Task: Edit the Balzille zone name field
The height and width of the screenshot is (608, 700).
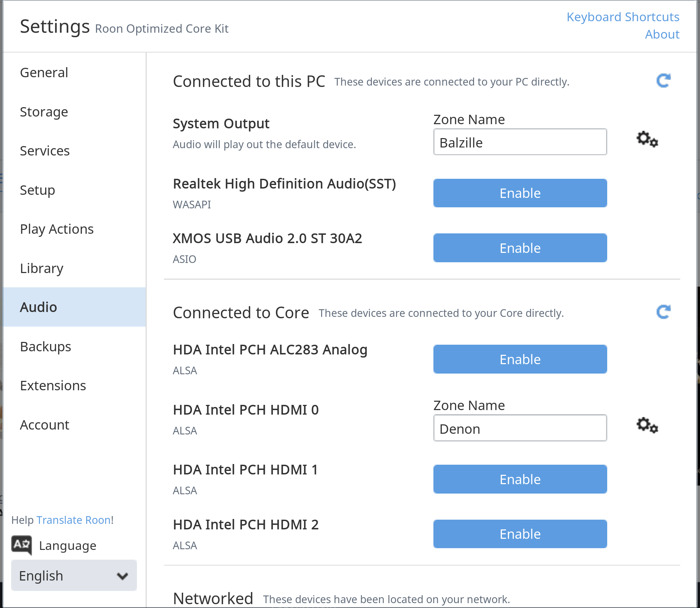Action: [x=520, y=142]
